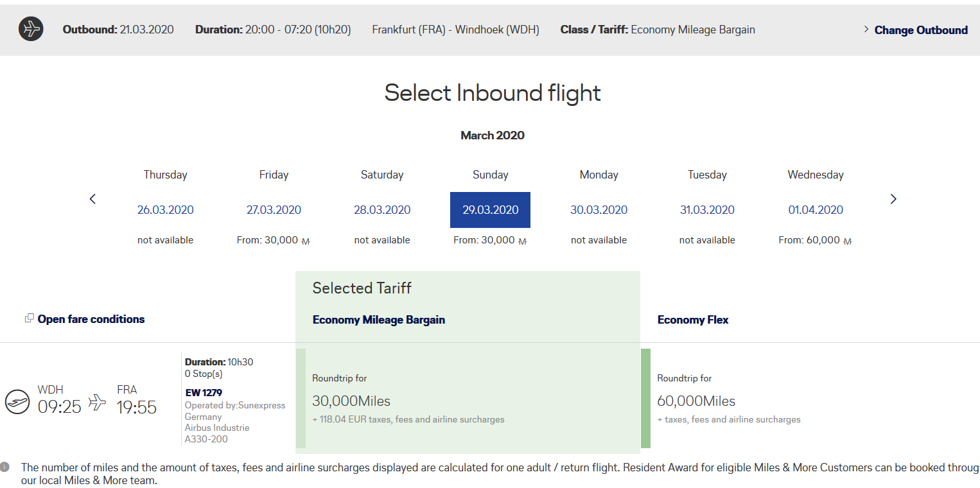The width and height of the screenshot is (980, 488).
Task: Select Wednesday 01.04.2020 date
Action: pyautogui.click(x=816, y=210)
